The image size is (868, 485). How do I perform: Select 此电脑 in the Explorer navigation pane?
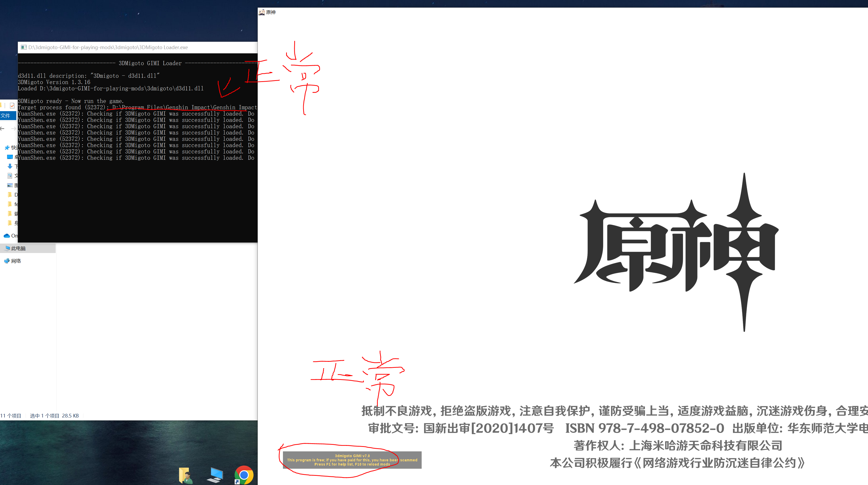pyautogui.click(x=28, y=248)
